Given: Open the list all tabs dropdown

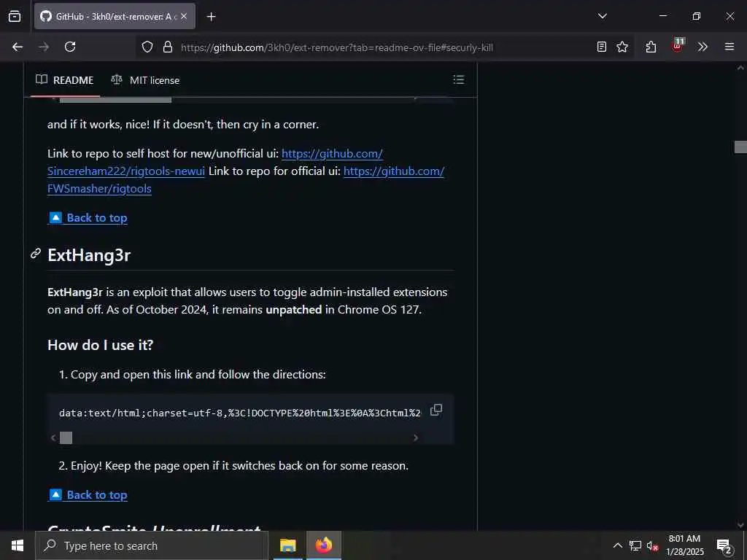Looking at the screenshot, I should coord(602,16).
